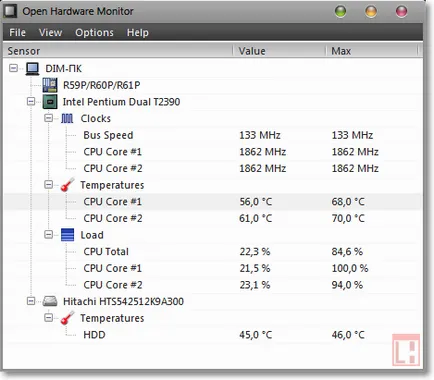Click the 21,5 % load value
The height and width of the screenshot is (380, 434).
[x=255, y=268]
